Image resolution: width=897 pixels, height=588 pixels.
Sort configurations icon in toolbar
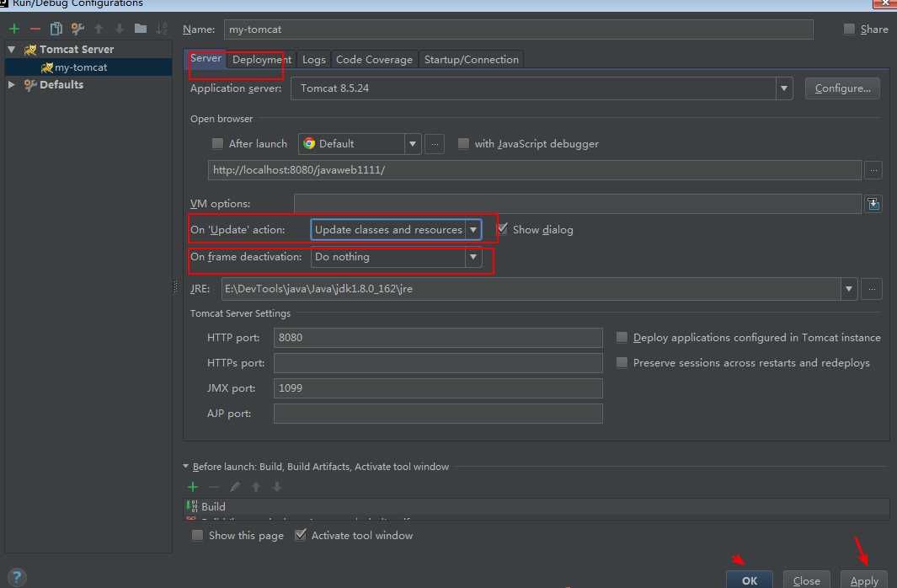point(162,29)
